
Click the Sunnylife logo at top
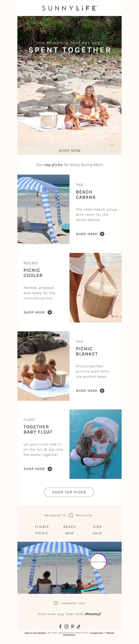tap(70, 8)
